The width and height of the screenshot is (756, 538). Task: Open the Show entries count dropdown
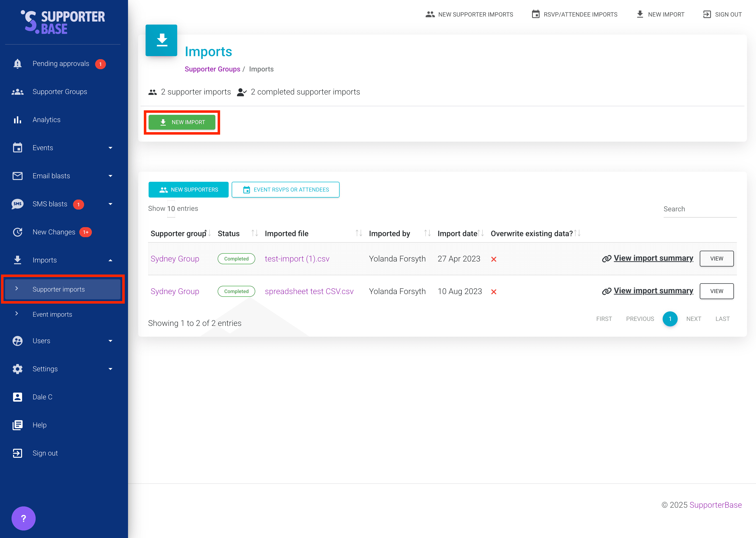171,209
